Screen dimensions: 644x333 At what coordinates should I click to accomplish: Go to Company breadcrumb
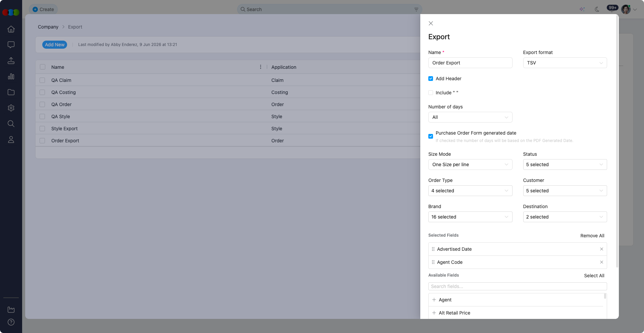point(48,27)
